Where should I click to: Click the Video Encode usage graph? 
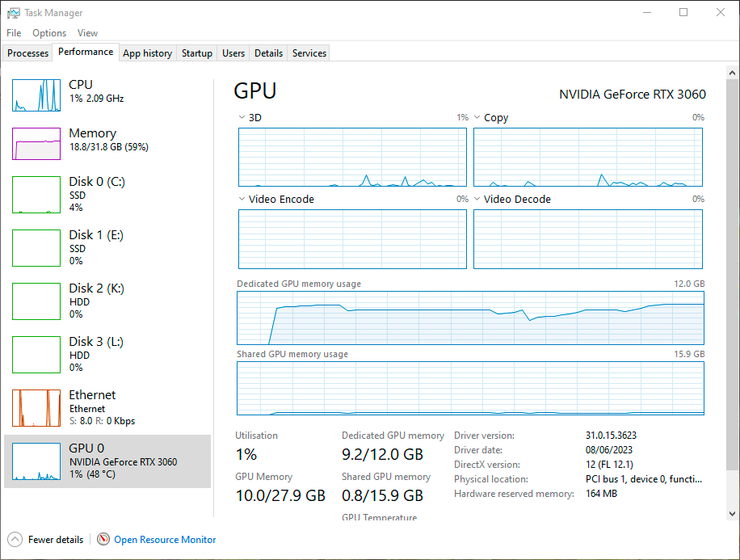click(x=352, y=239)
